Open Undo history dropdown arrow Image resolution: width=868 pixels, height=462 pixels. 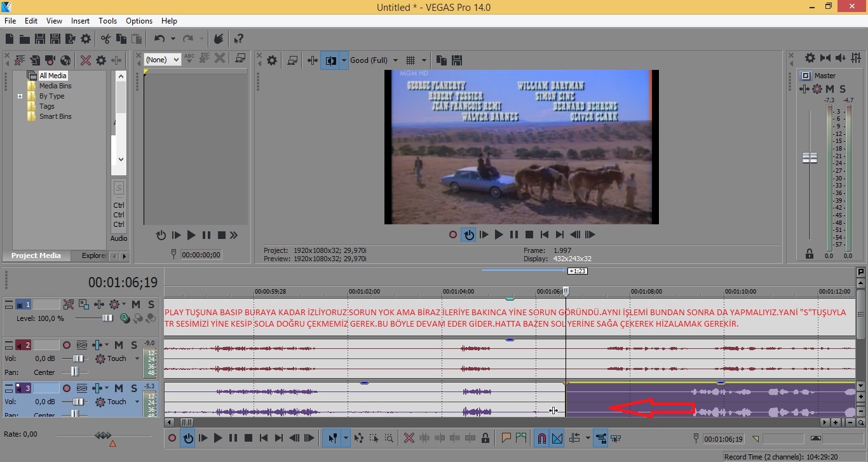pyautogui.click(x=173, y=39)
